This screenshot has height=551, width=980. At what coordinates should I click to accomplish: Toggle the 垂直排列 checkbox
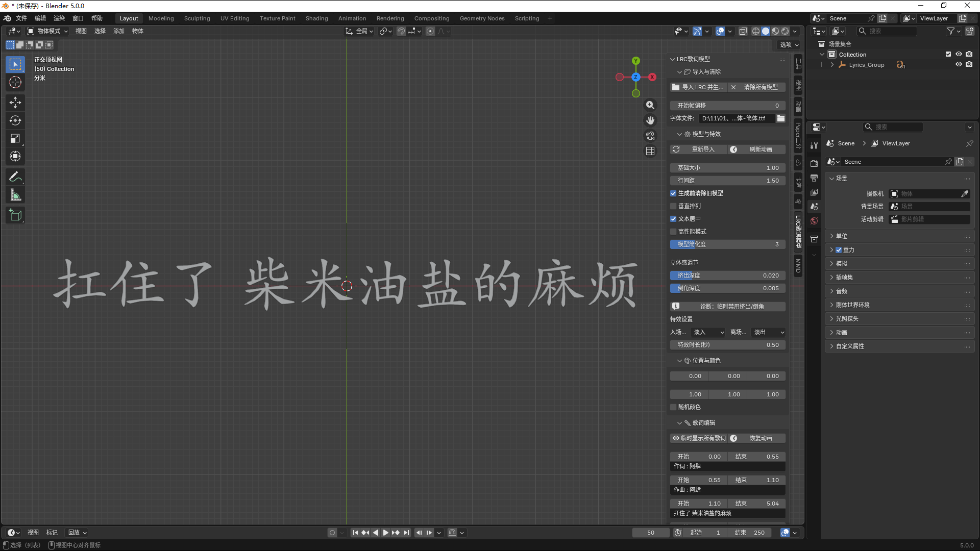pos(673,206)
